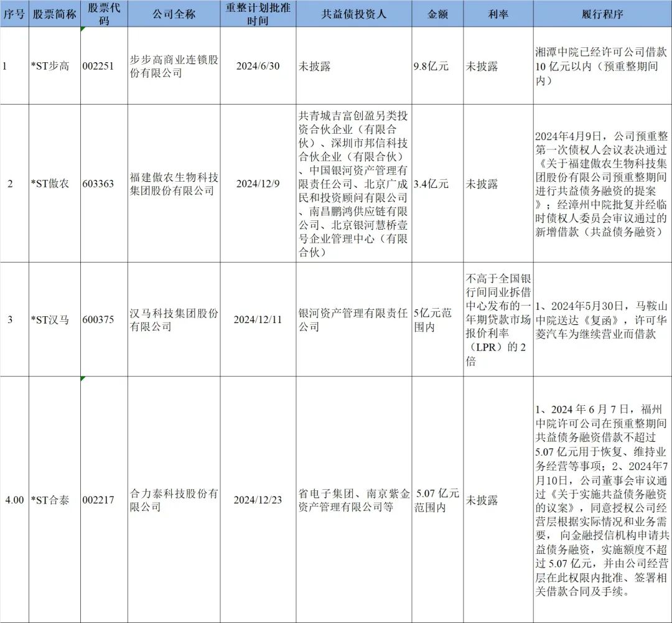Select sequence number cell 3
Viewport: 672px width, 623px height.
coord(14,319)
